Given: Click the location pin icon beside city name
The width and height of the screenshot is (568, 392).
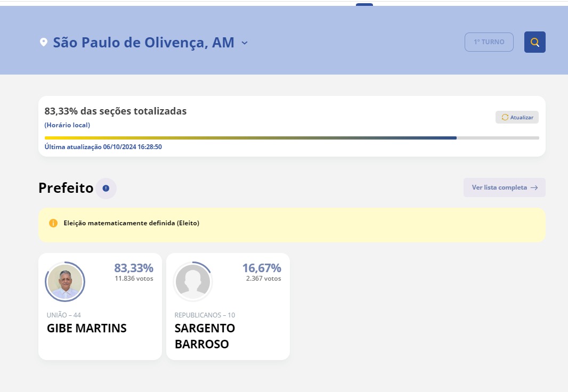Looking at the screenshot, I should [x=44, y=43].
